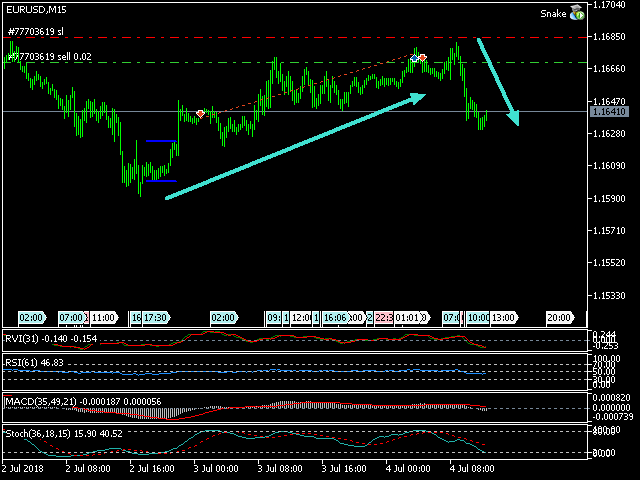Click the upper blue horizontal line object
The image size is (640, 480).
161,141
